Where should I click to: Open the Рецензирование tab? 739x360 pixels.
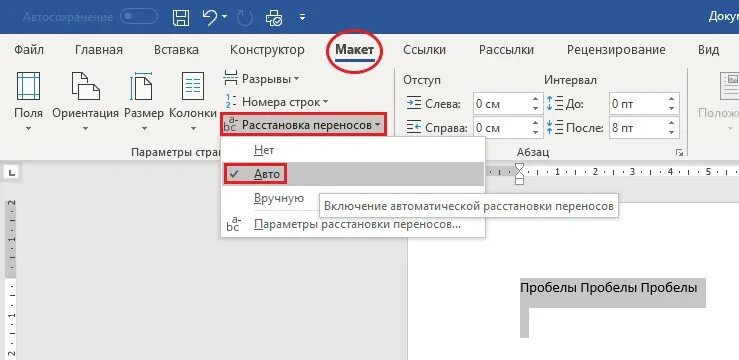[616, 50]
